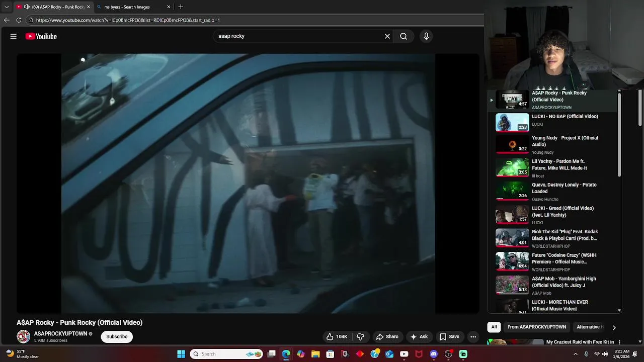The width and height of the screenshot is (644, 362).
Task: Click the browser address bar URL
Action: (x=128, y=20)
